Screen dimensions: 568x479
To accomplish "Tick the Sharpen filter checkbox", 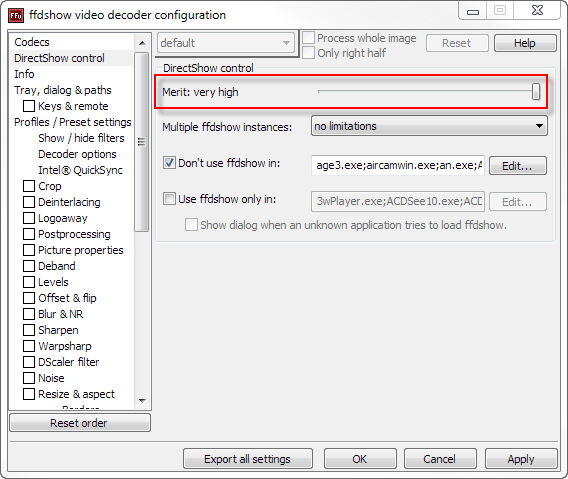I will click(29, 330).
